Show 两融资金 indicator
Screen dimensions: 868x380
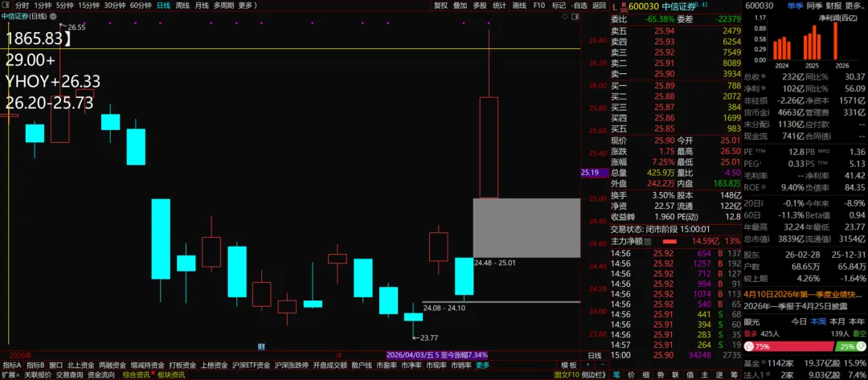click(x=113, y=365)
